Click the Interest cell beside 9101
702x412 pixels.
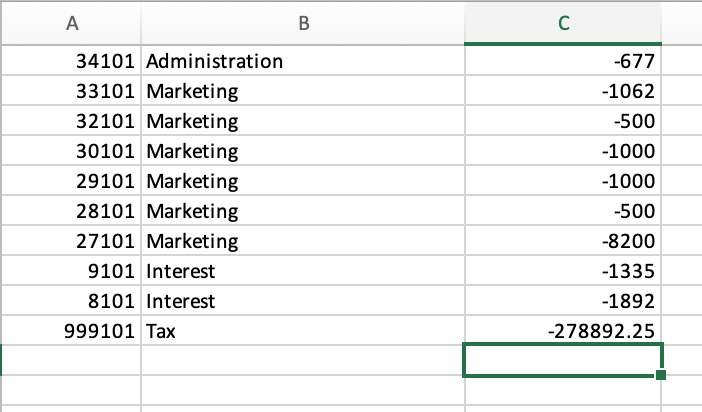(303, 270)
